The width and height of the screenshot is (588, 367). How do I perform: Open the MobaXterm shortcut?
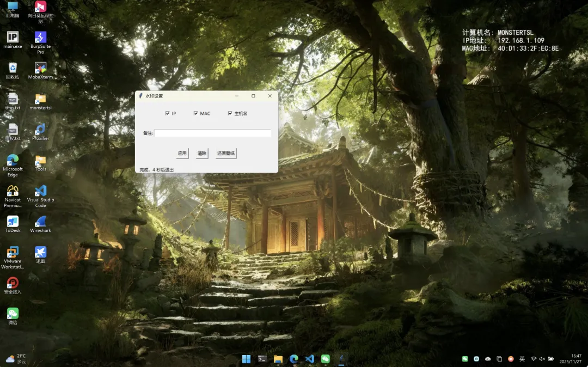pos(40,71)
